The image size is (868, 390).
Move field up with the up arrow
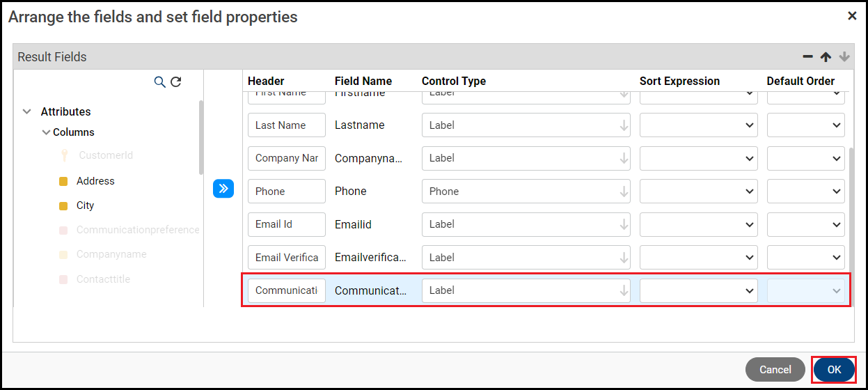(826, 57)
